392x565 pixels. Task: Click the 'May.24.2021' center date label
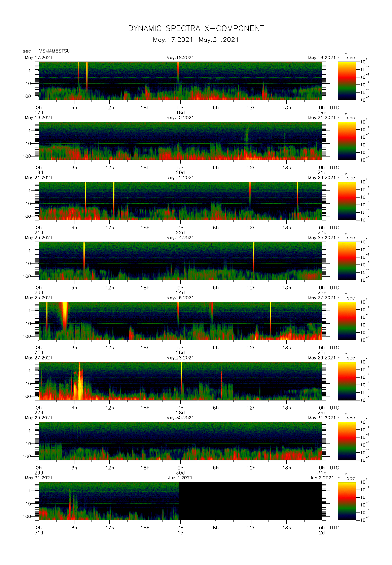pos(180,238)
